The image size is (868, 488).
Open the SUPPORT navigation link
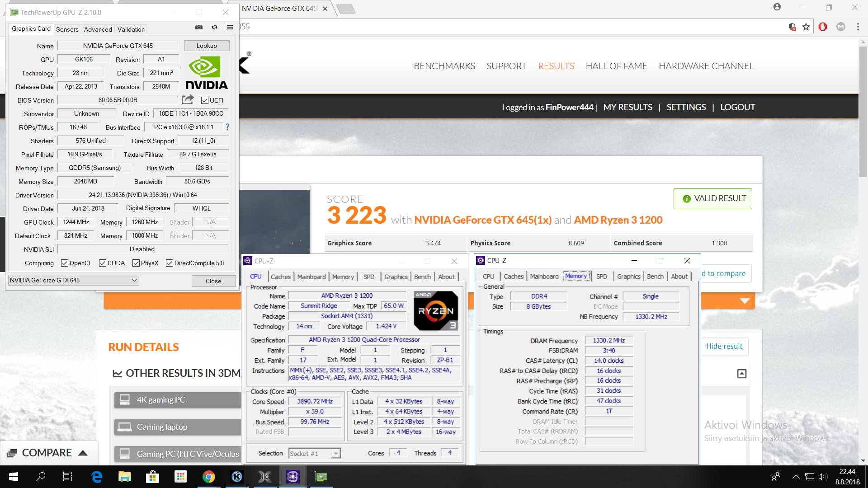[x=506, y=66]
